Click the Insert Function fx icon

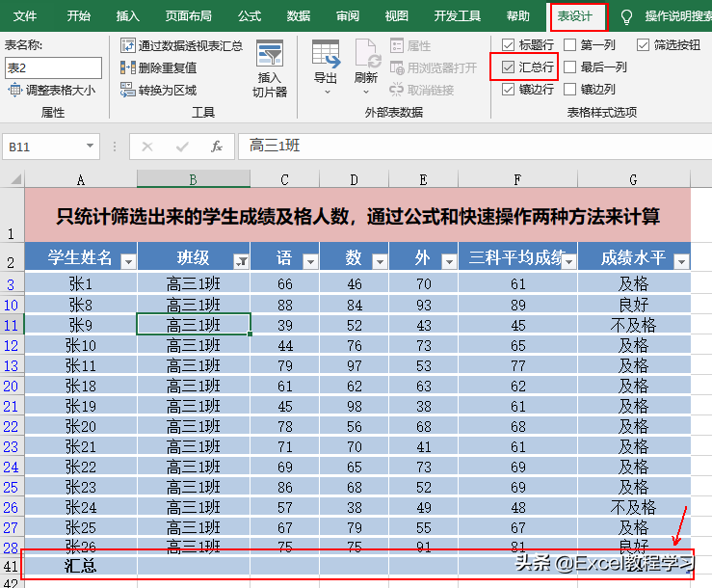(x=217, y=147)
